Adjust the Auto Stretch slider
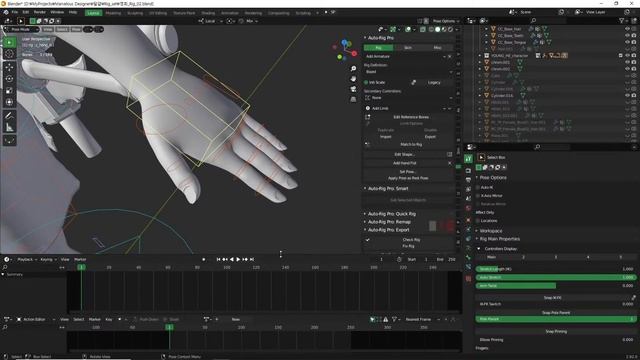This screenshot has width=640, height=360. [556, 277]
